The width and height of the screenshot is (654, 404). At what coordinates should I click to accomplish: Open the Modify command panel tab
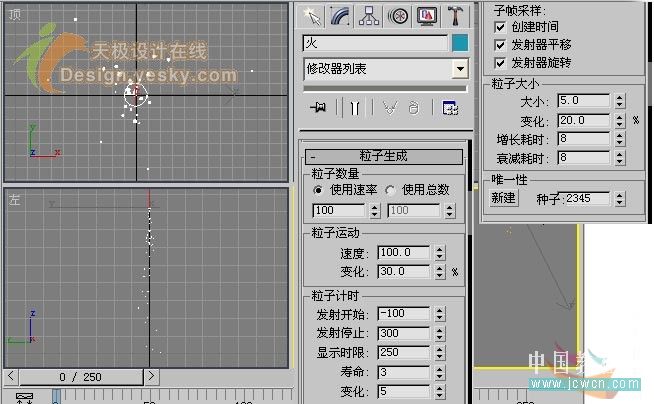340,17
